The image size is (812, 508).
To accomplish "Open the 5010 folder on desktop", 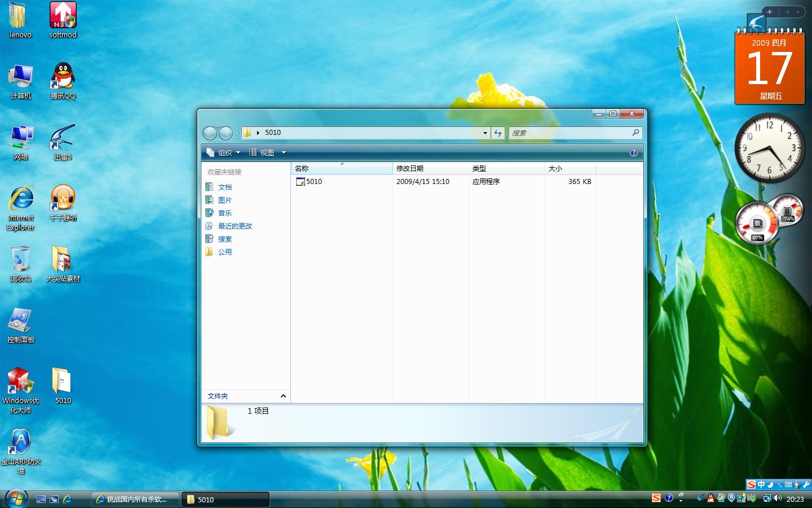I will tap(63, 386).
